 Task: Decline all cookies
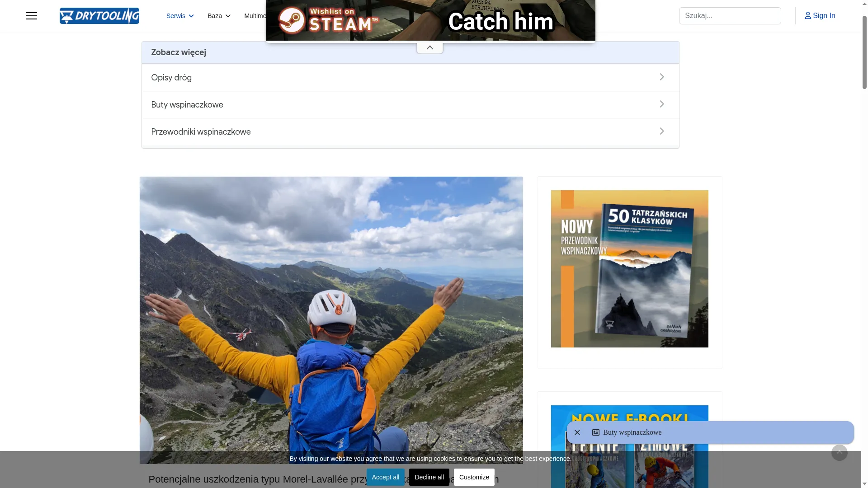[429, 477]
